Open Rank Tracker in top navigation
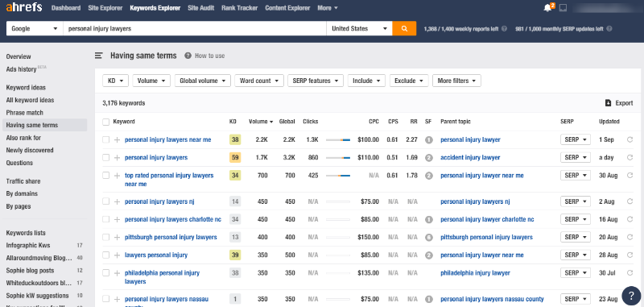Image resolution: width=644 pixels, height=307 pixels. click(x=239, y=8)
